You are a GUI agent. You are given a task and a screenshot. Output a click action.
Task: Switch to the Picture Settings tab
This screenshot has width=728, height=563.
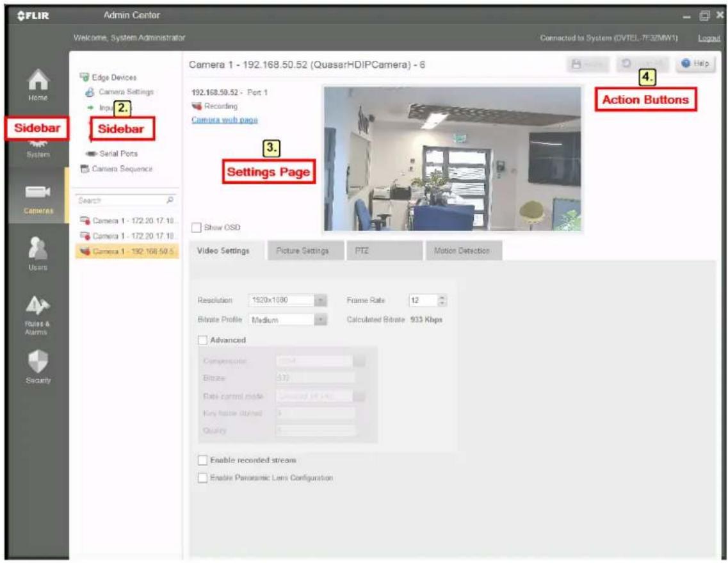[x=306, y=251]
